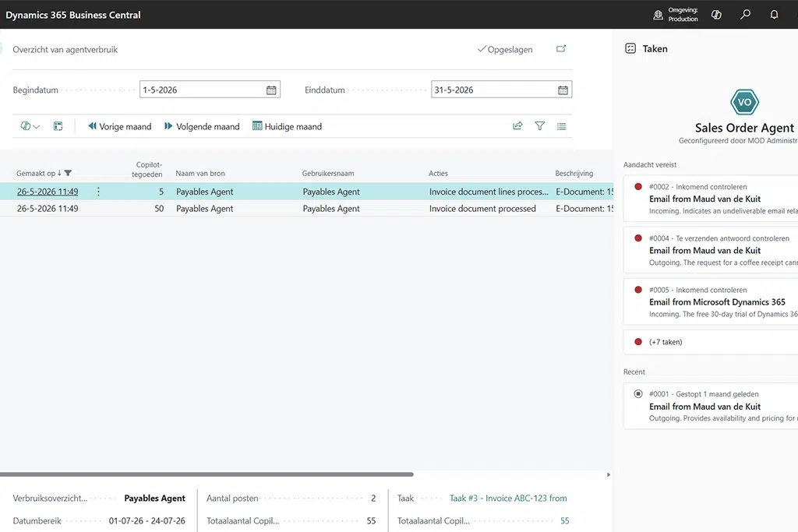Open task #0002 Inkomend controleren card
Screen dimensions: 798x532
[711, 199]
